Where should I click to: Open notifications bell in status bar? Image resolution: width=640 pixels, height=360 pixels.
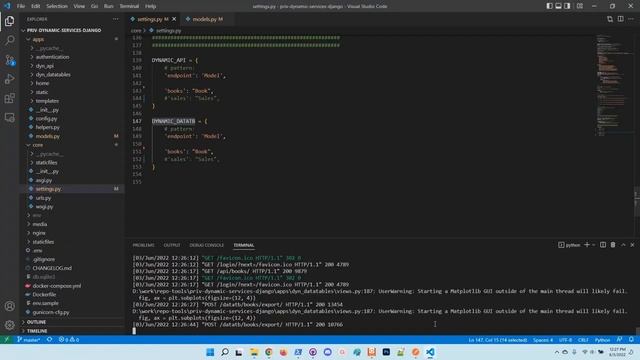[631, 340]
